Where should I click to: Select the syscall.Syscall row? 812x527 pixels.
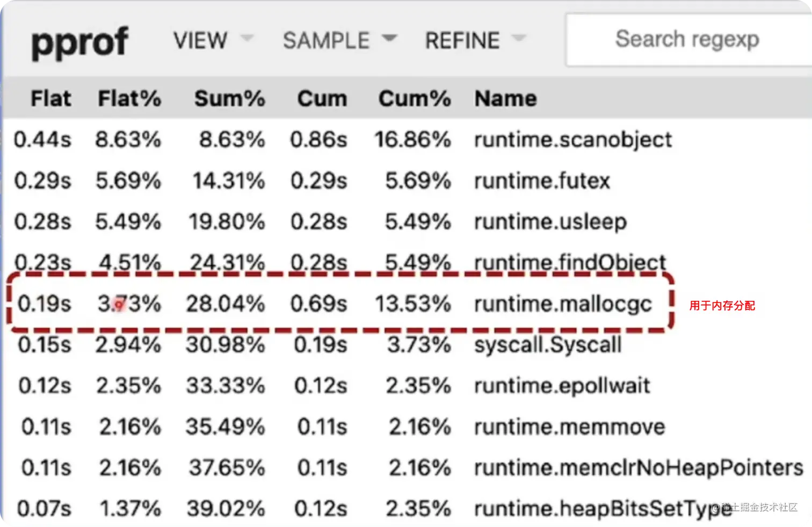coord(548,345)
